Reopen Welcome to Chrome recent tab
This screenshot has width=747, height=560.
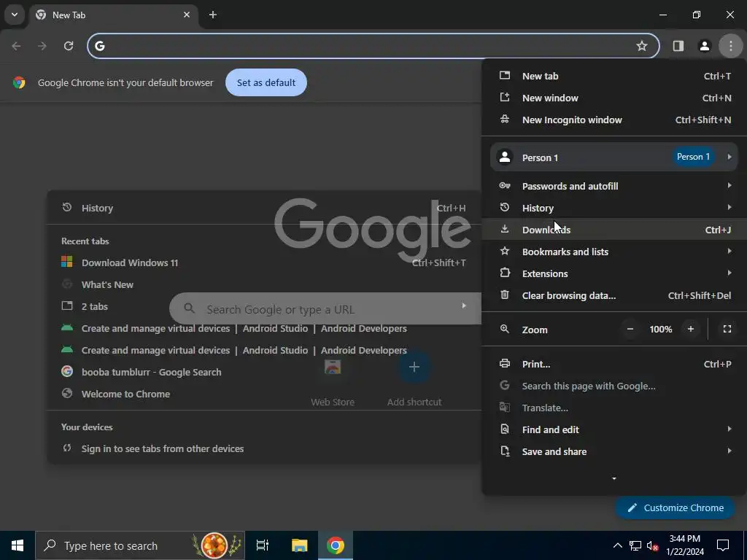263,394
